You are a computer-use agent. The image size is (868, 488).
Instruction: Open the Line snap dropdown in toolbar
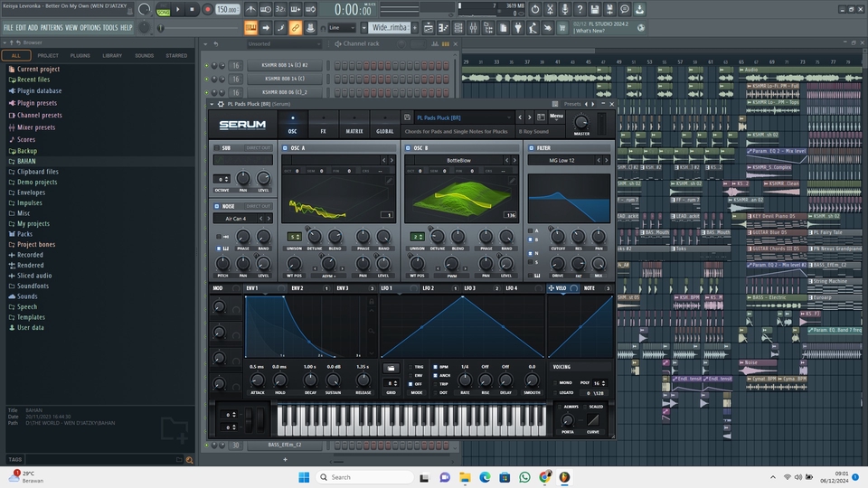[x=341, y=28]
